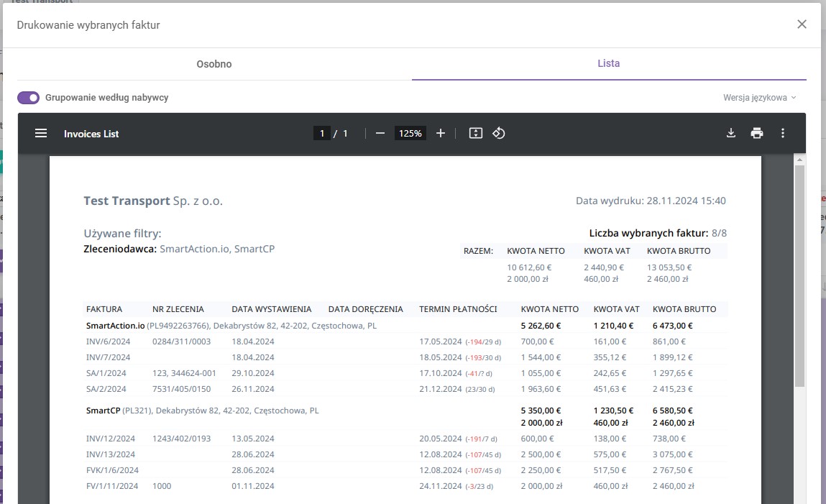
Task: Click total gross amount 13 053,50 €
Action: [669, 267]
